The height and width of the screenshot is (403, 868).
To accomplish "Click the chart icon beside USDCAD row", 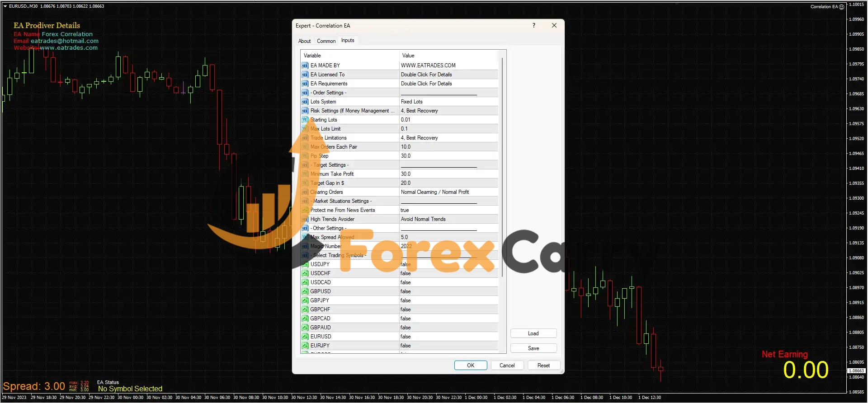I will (x=305, y=282).
